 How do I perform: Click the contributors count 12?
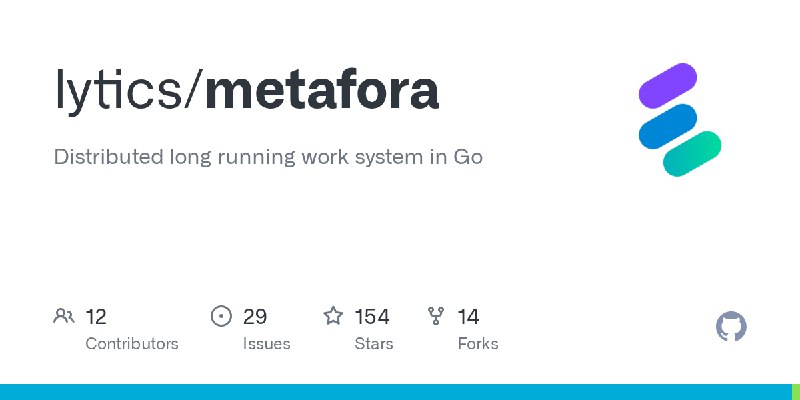click(x=96, y=317)
